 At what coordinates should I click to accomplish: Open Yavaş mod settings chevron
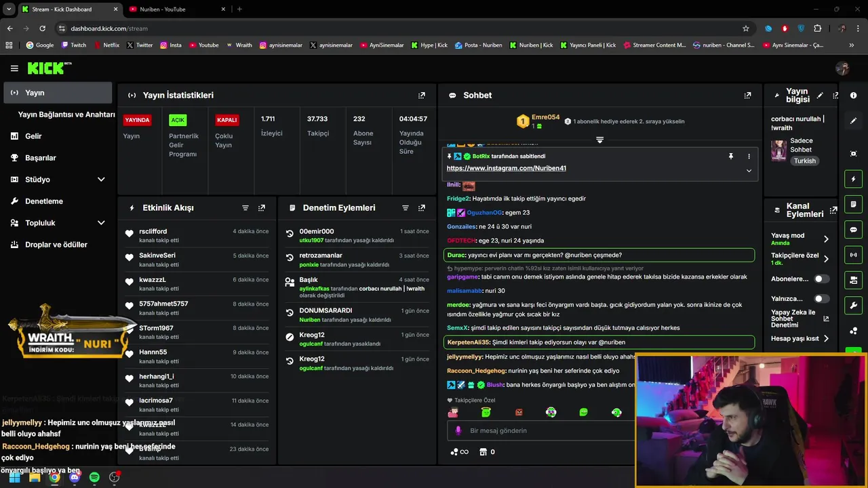tap(826, 239)
